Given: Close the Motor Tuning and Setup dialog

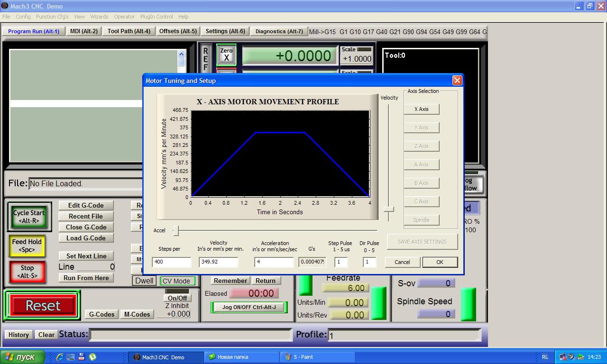Looking at the screenshot, I should tap(457, 81).
